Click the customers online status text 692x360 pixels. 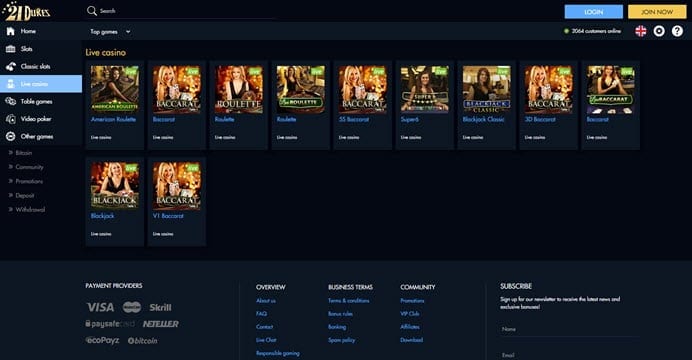tap(596, 31)
